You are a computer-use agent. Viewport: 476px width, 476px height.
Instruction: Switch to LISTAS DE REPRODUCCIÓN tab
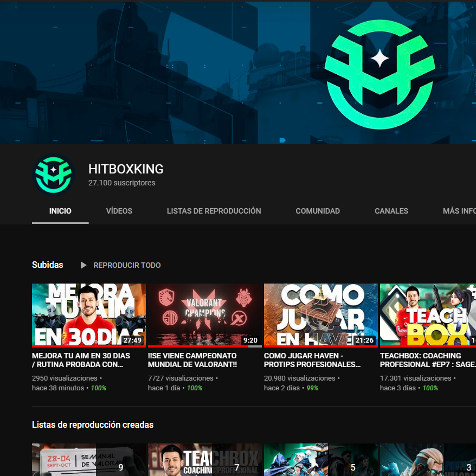214,211
